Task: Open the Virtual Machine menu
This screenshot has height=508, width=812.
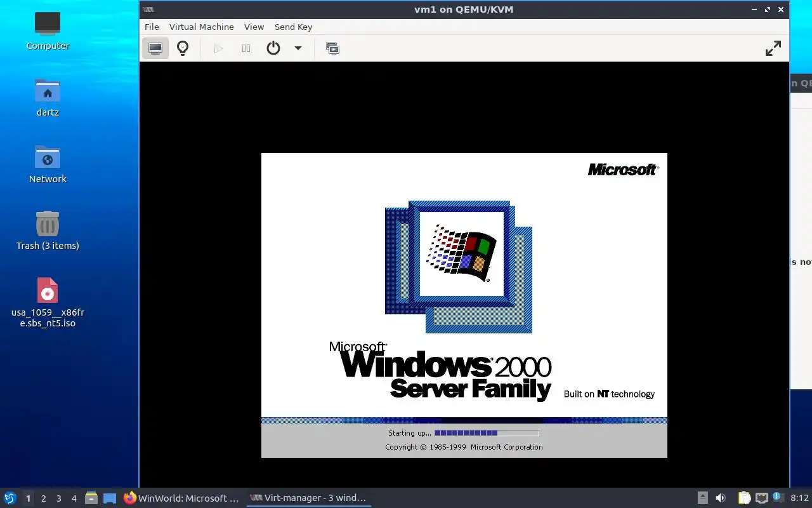Action: pyautogui.click(x=202, y=27)
